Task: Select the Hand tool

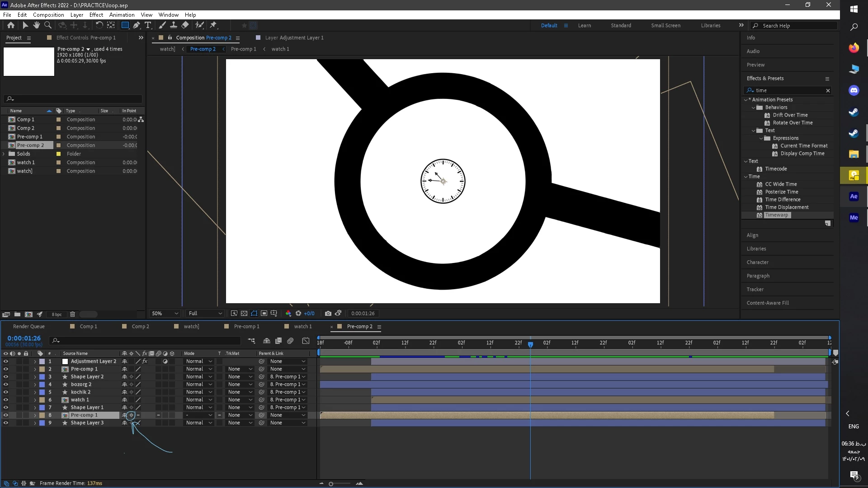Action: coord(37,25)
